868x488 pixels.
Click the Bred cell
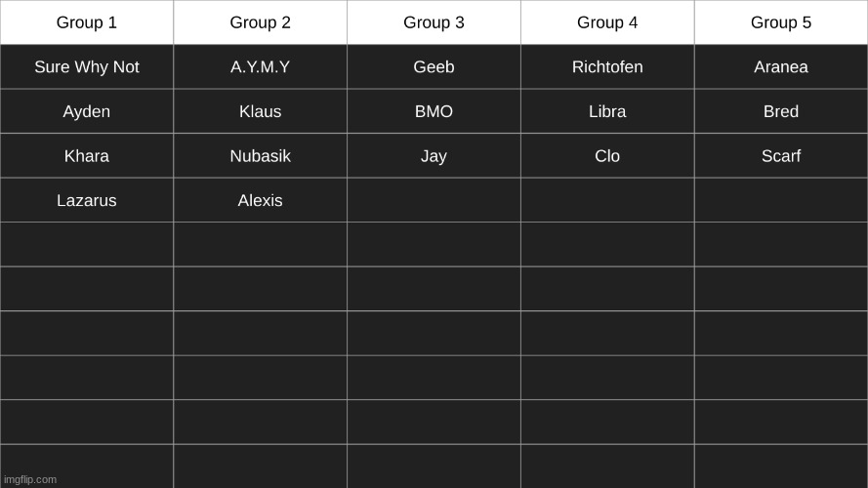pos(781,111)
